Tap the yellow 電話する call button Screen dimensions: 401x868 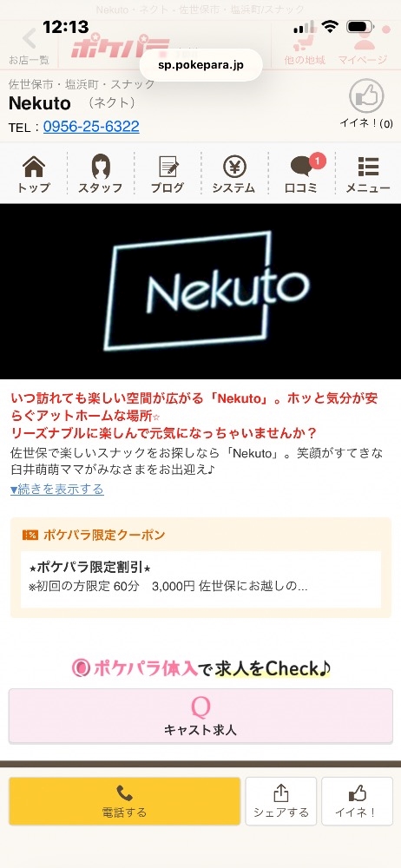(x=125, y=801)
